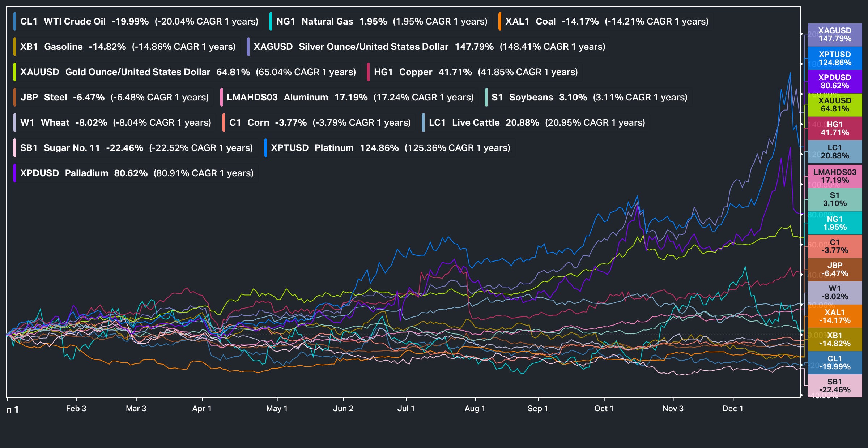Select the Apr 1 time axis label
Image resolution: width=868 pixels, height=448 pixels.
point(201,409)
